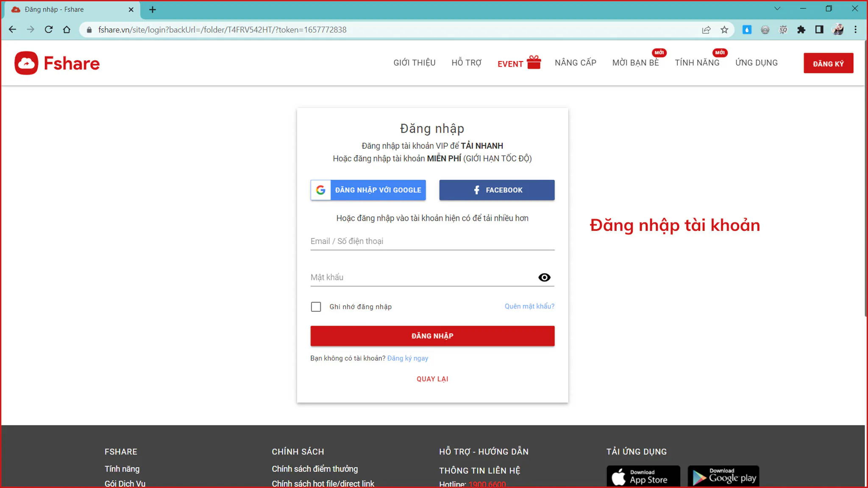This screenshot has height=488, width=868.
Task: Open the Chrome profile avatar
Action: click(x=838, y=30)
